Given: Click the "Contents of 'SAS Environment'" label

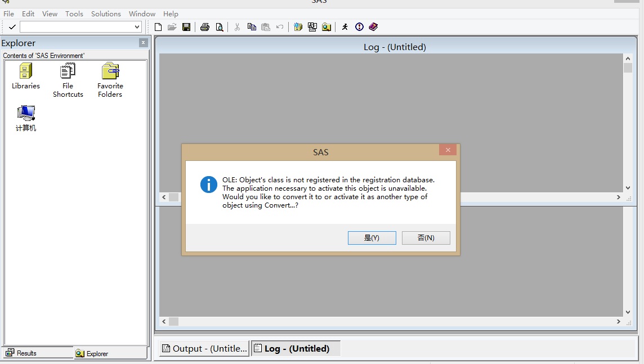Looking at the screenshot, I should coord(43,55).
